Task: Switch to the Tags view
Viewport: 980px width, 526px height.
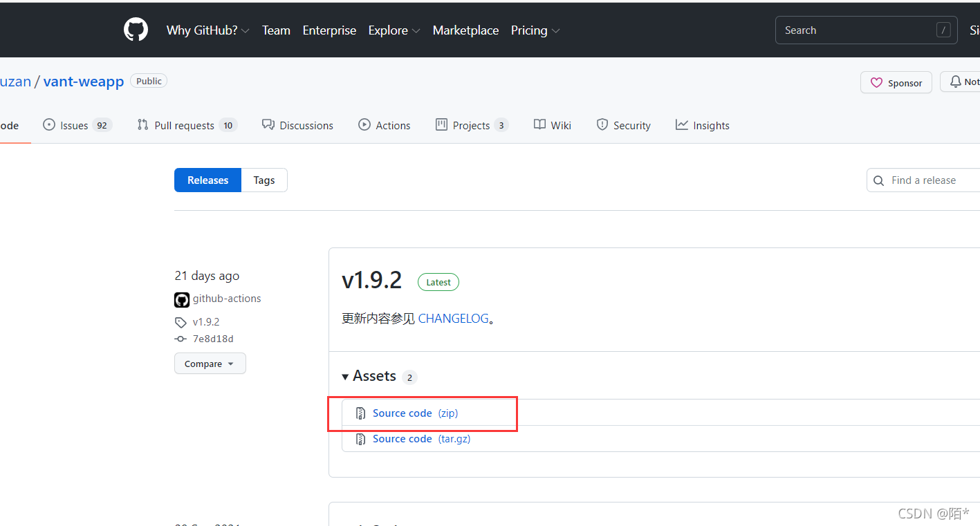Action: tap(264, 180)
